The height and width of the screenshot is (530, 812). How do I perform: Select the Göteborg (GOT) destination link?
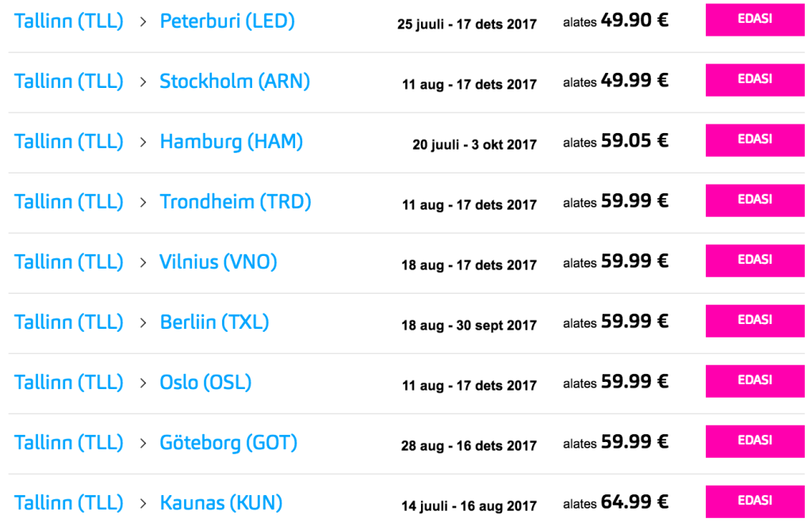(228, 443)
